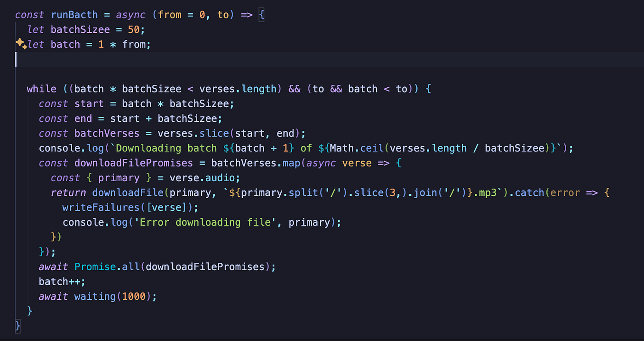Viewport: 644px width, 341px height.
Task: Click the closing brace of runBacth function
Action: [18, 326]
